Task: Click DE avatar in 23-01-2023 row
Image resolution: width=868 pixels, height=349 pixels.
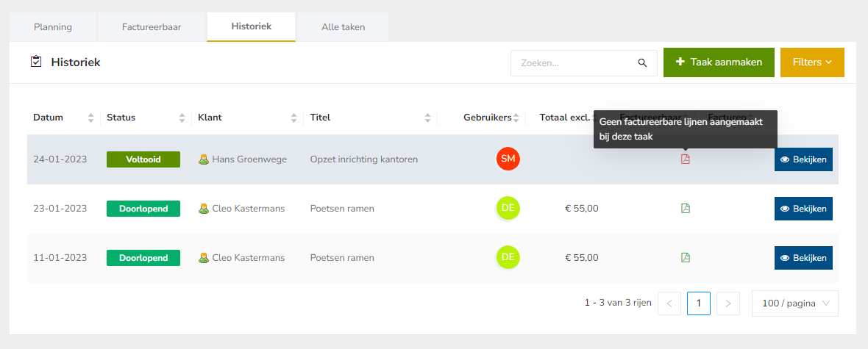Action: click(x=508, y=208)
